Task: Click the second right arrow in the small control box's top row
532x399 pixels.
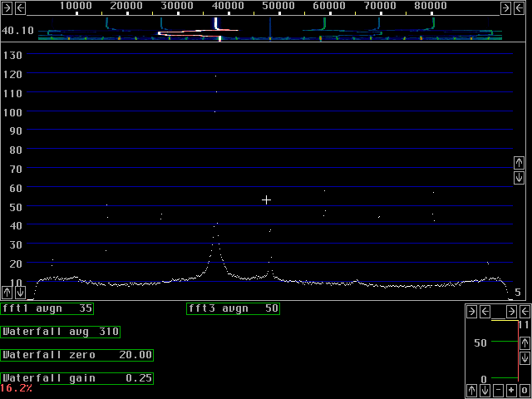Action: pyautogui.click(x=511, y=311)
